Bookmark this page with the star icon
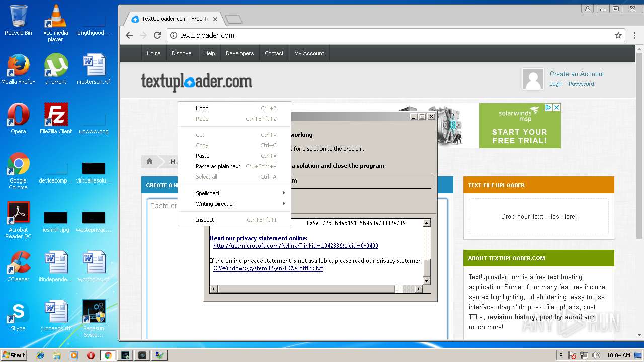The width and height of the screenshot is (644, 362). click(618, 35)
